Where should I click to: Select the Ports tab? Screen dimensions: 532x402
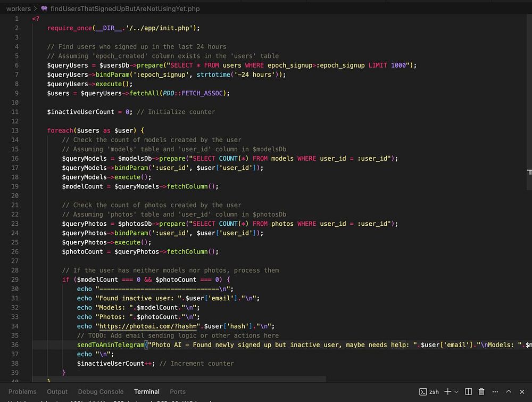point(178,392)
